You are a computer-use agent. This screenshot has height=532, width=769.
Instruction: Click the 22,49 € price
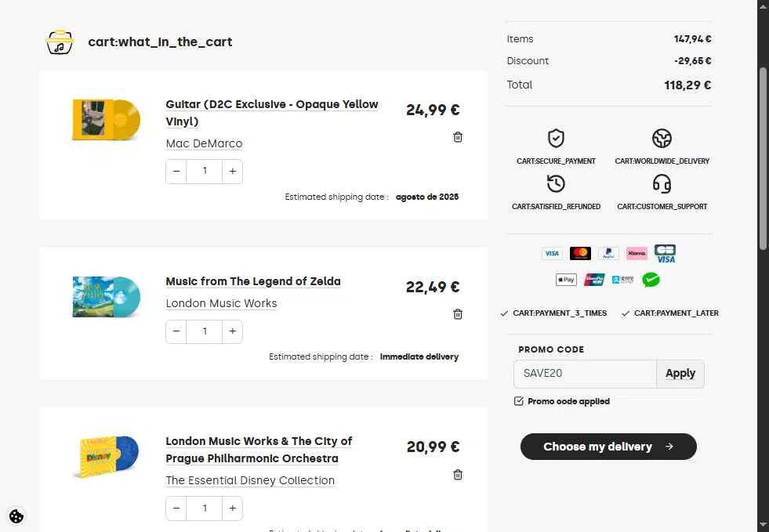(433, 287)
